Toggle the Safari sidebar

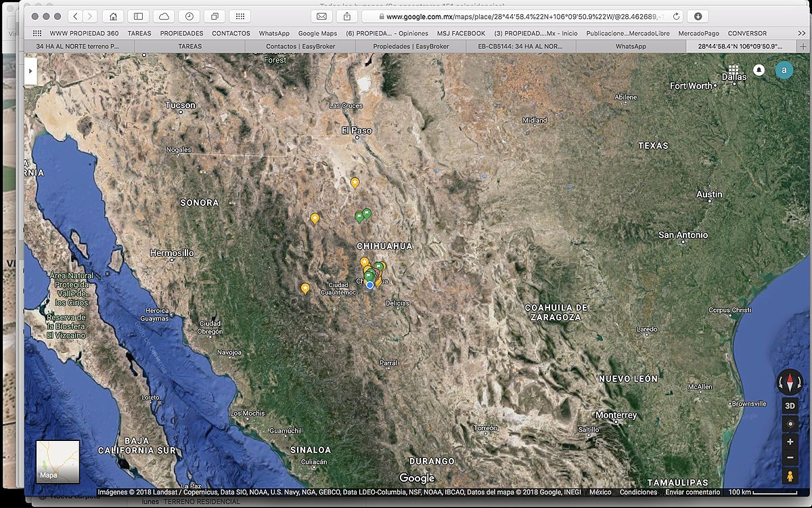tap(138, 16)
